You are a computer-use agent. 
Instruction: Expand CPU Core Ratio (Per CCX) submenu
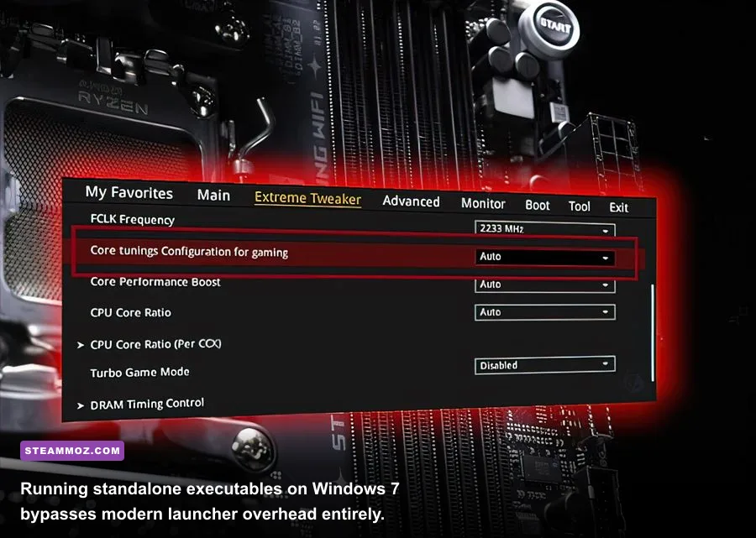pyautogui.click(x=150, y=344)
